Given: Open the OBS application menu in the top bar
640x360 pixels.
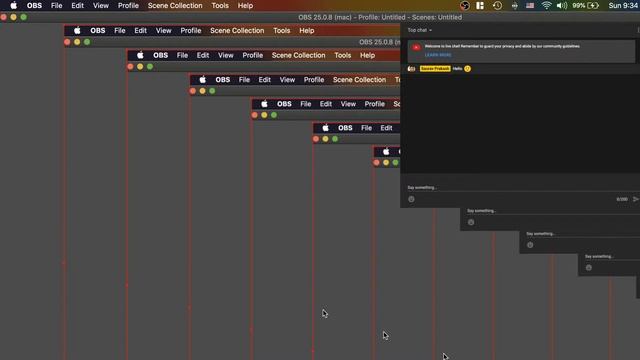Looking at the screenshot, I should click(x=34, y=6).
